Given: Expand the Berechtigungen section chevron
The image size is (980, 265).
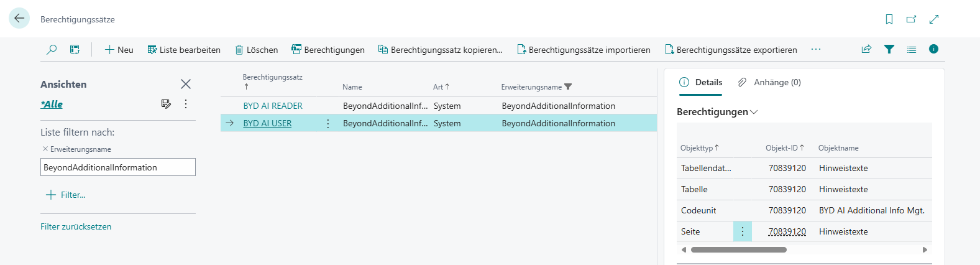Looking at the screenshot, I should click(754, 112).
